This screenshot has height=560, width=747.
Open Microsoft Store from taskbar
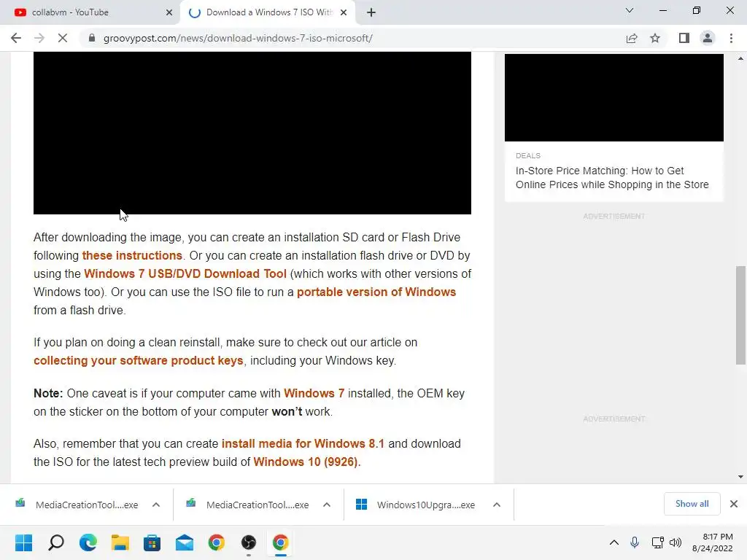[x=152, y=542]
